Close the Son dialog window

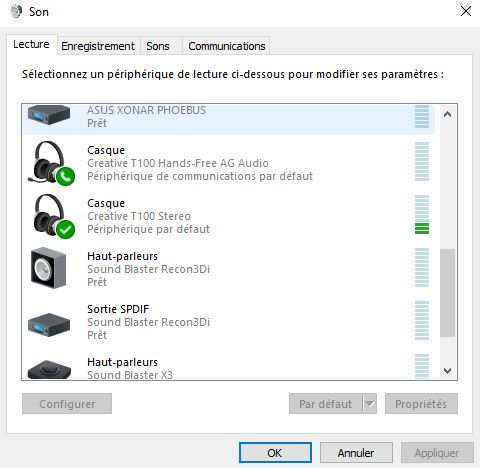[466, 11]
